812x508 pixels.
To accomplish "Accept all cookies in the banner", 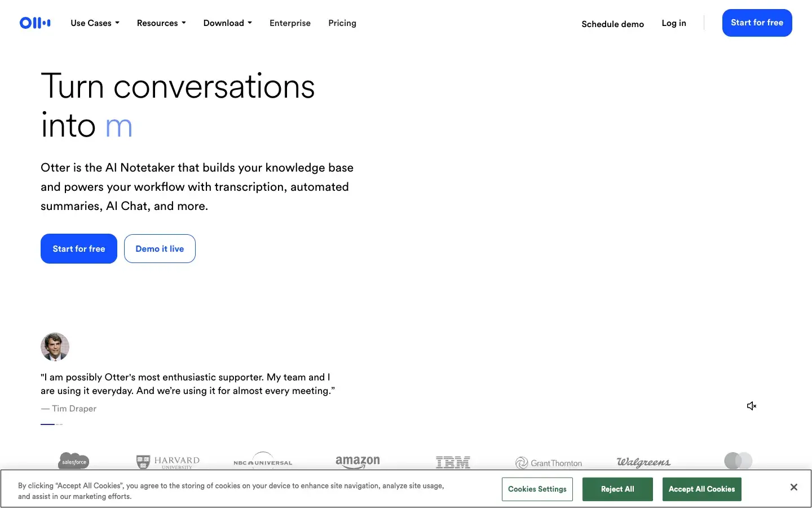I will [701, 489].
